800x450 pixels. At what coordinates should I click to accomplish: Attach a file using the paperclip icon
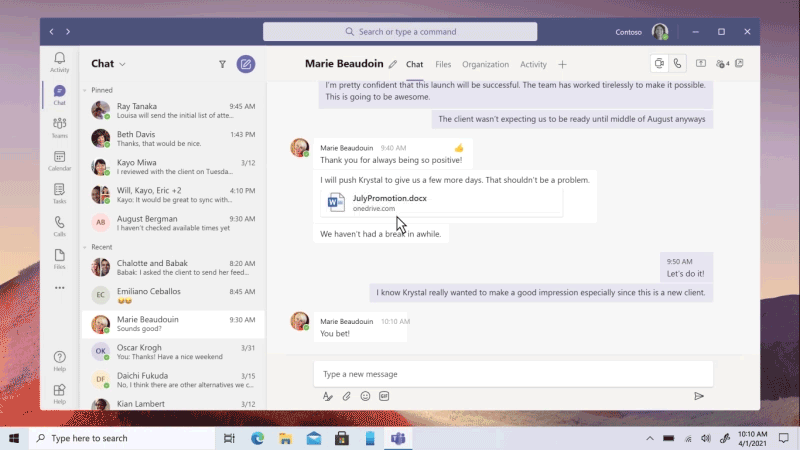[x=346, y=396]
